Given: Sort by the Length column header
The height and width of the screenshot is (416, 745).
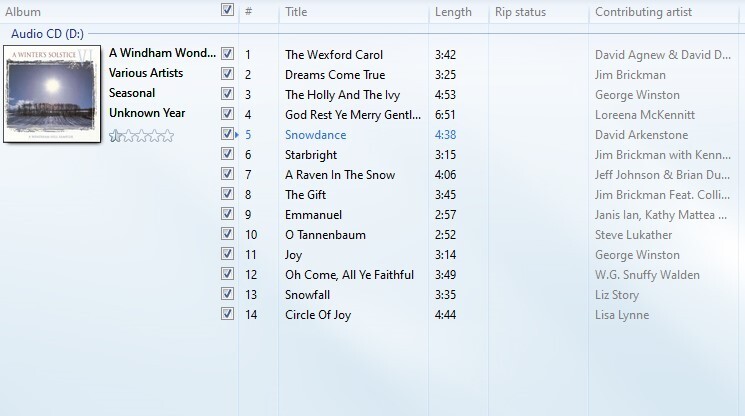Looking at the screenshot, I should (453, 12).
